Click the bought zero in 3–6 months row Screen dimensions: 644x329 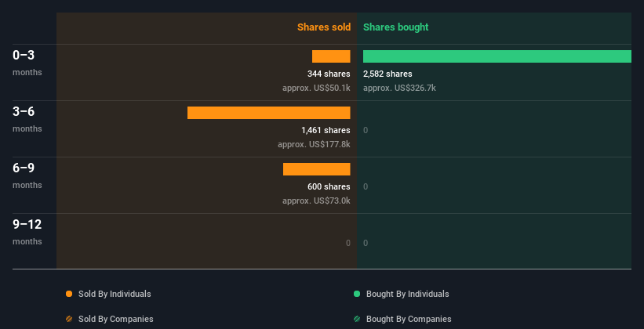pos(366,131)
